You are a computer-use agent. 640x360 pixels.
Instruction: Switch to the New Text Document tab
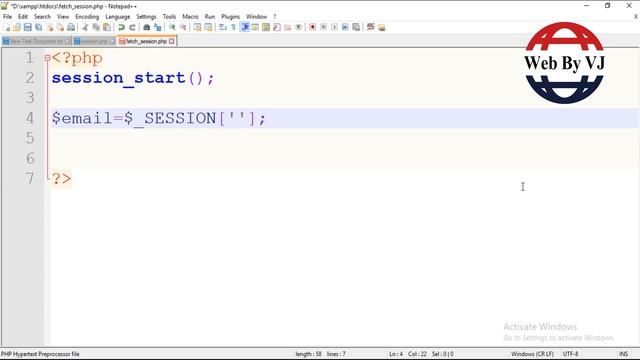pos(36,41)
